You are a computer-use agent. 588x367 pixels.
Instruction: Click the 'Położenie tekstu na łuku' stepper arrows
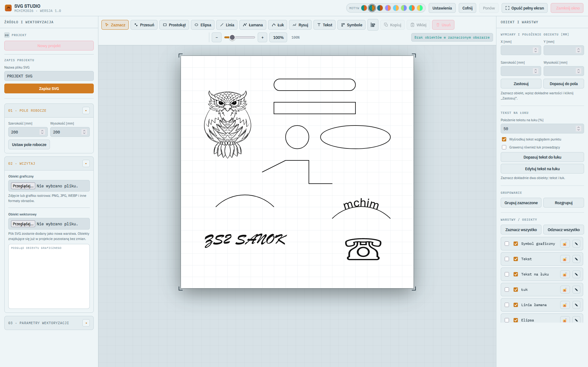(x=579, y=129)
